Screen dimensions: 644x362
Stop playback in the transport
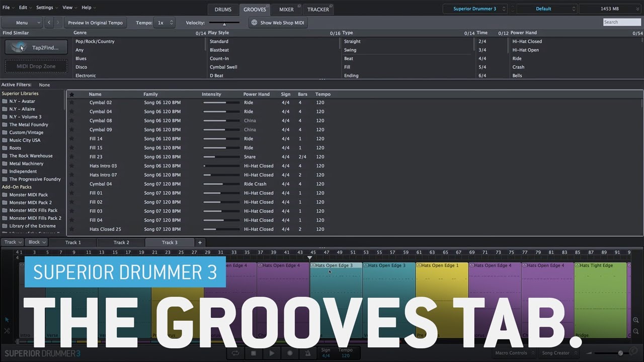click(x=254, y=353)
